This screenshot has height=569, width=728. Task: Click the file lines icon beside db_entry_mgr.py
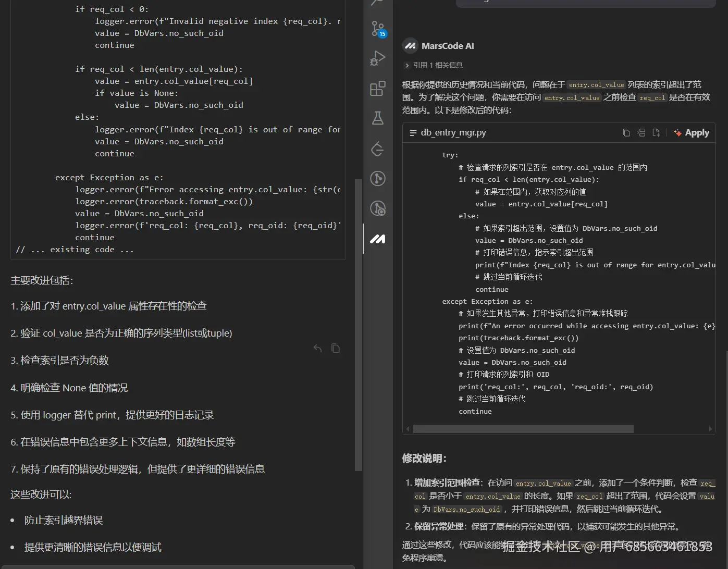tap(413, 133)
